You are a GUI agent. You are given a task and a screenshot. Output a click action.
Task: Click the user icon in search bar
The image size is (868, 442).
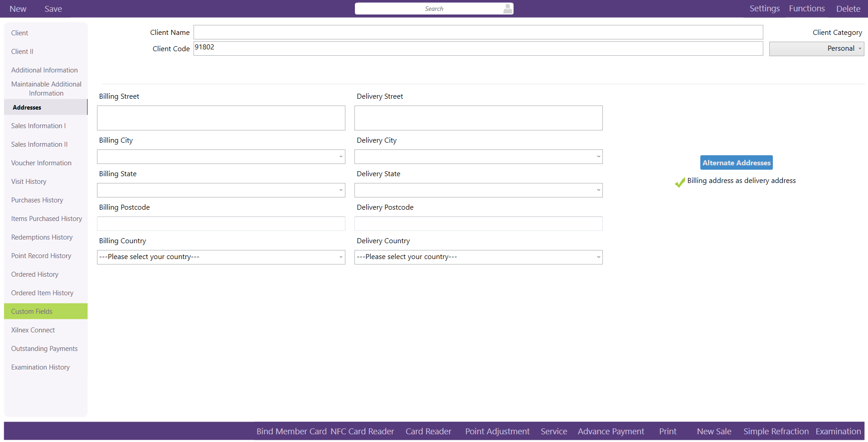(508, 9)
